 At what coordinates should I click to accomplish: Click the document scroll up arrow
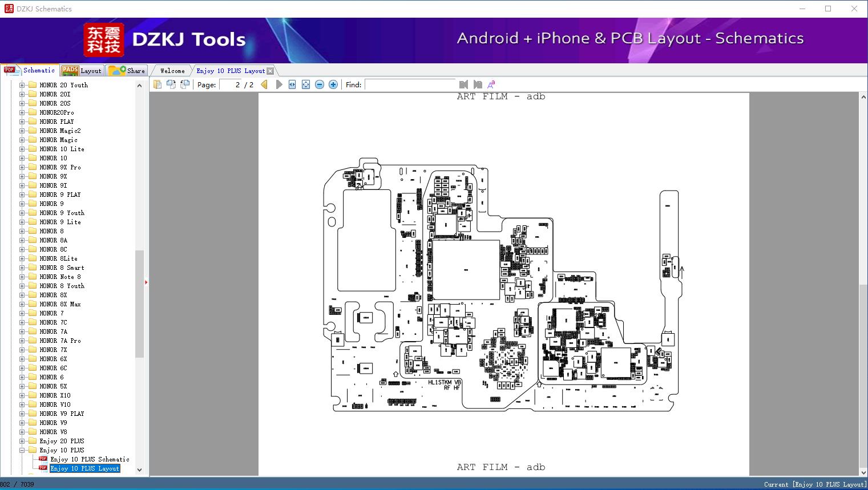(863, 98)
